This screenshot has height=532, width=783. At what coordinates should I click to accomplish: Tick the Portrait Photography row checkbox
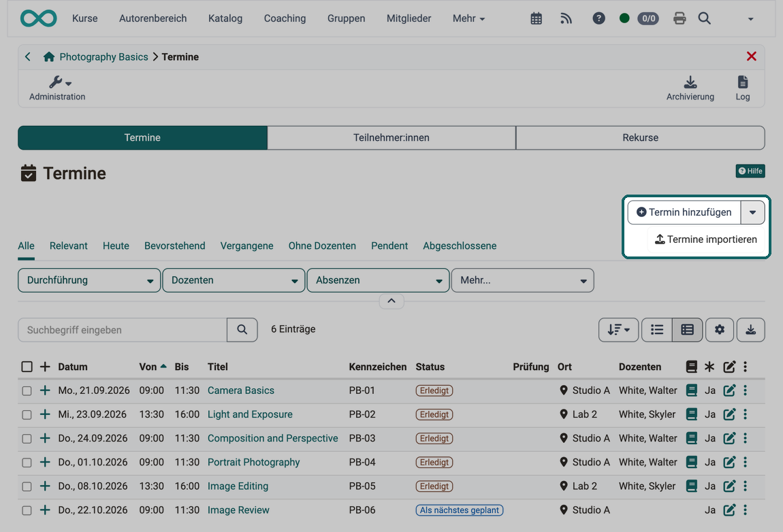[x=27, y=463]
